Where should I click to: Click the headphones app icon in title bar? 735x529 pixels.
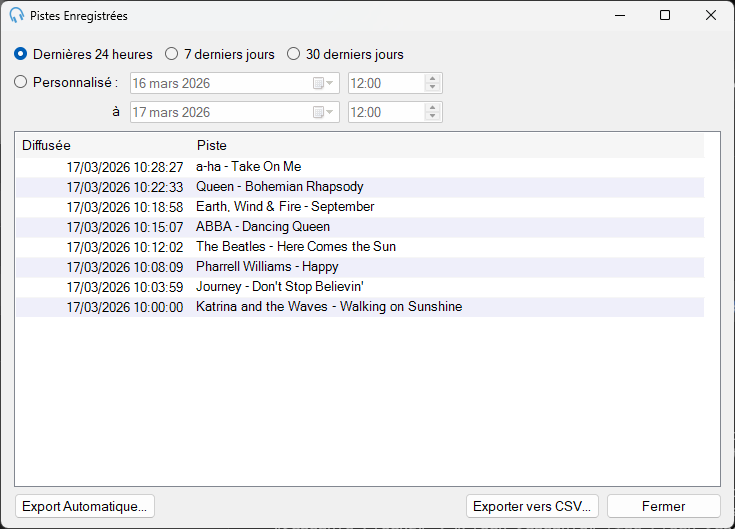16,15
